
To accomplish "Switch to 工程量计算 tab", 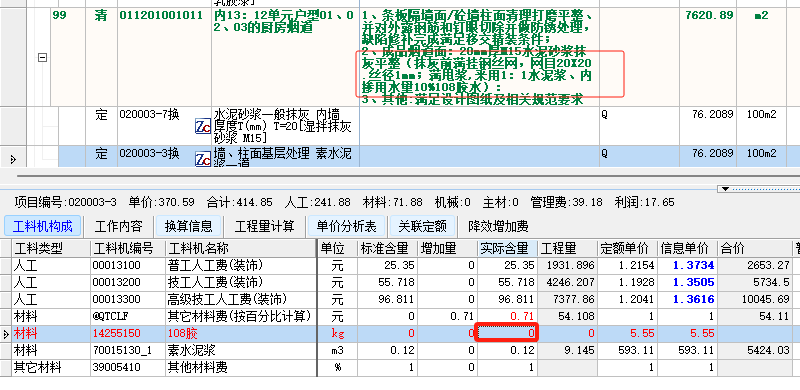I will [264, 226].
